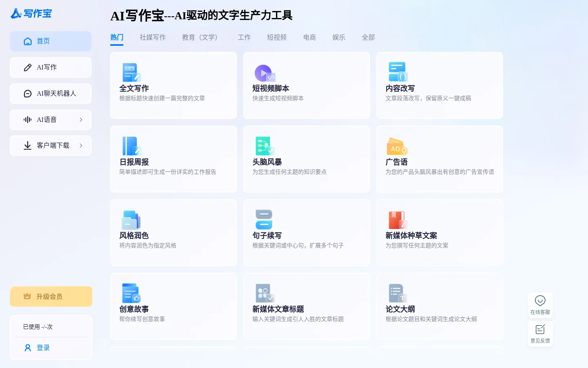Viewport: 588px width, 368px height.
Task: Open 在线客服 smiley icon
Action: coord(540,301)
